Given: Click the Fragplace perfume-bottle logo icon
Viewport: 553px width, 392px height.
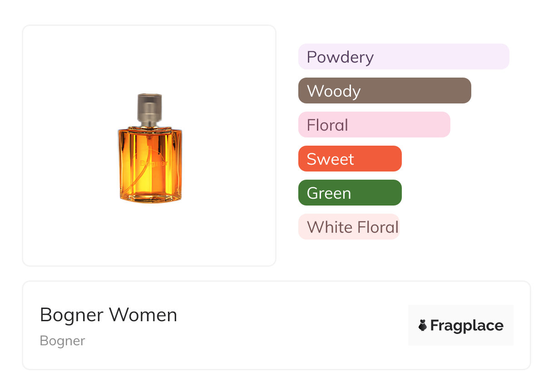Looking at the screenshot, I should 423,325.
